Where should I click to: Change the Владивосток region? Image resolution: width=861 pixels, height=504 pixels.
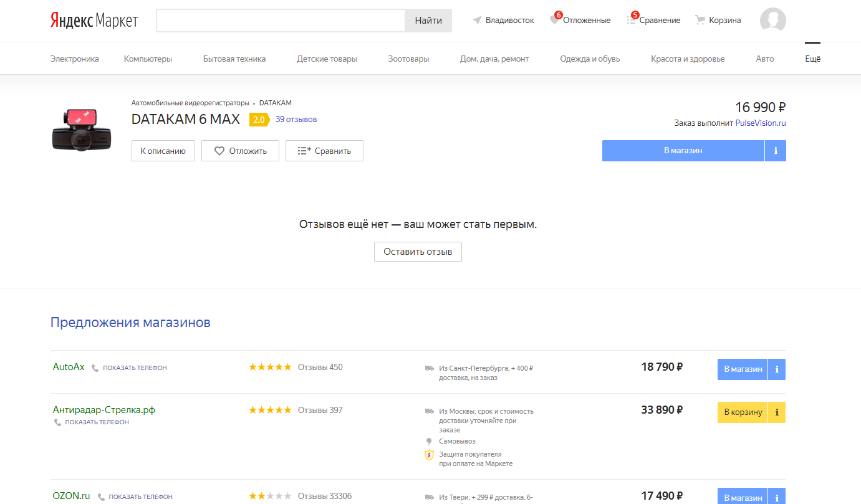pos(504,20)
